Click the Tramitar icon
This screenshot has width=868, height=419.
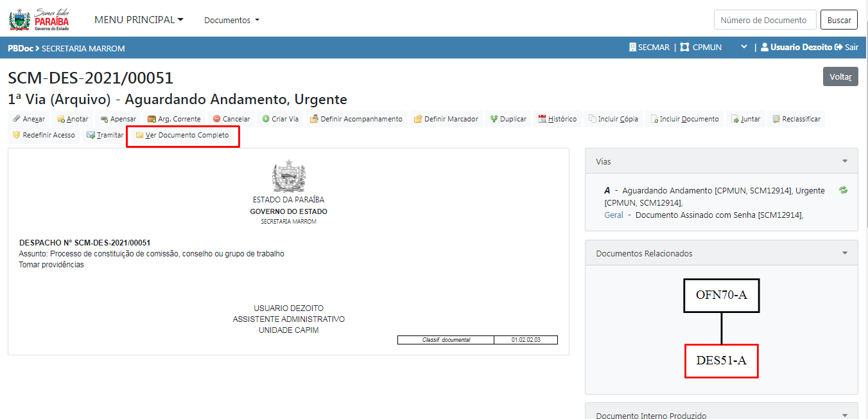pyautogui.click(x=91, y=135)
